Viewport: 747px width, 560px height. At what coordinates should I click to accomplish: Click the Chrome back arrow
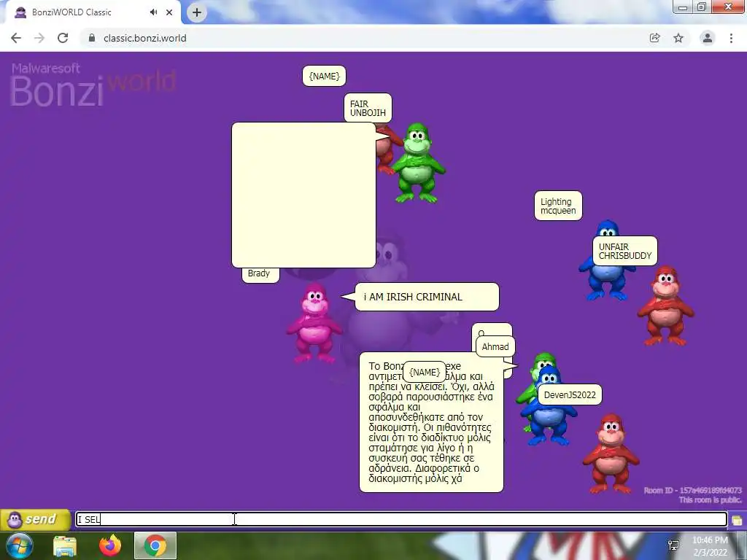coord(16,38)
